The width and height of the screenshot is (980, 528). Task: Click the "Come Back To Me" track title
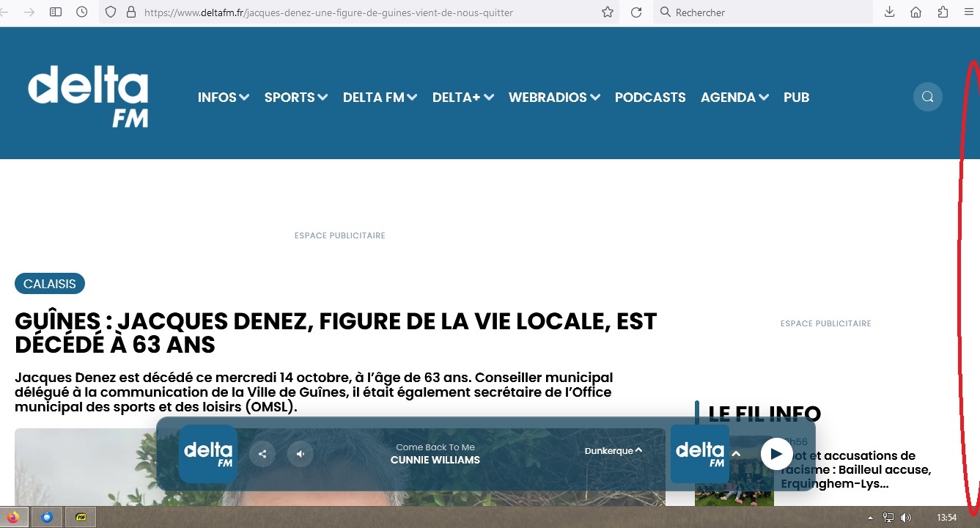[435, 447]
